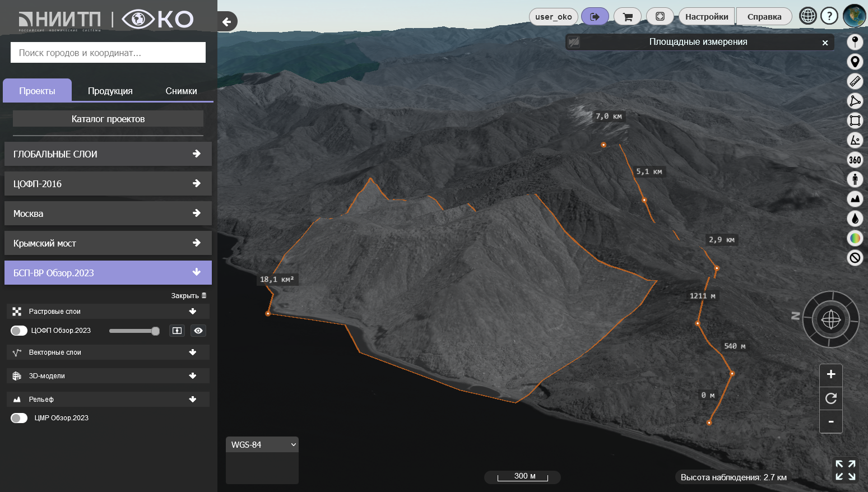Click the Настройки button
The image size is (868, 492).
707,17
